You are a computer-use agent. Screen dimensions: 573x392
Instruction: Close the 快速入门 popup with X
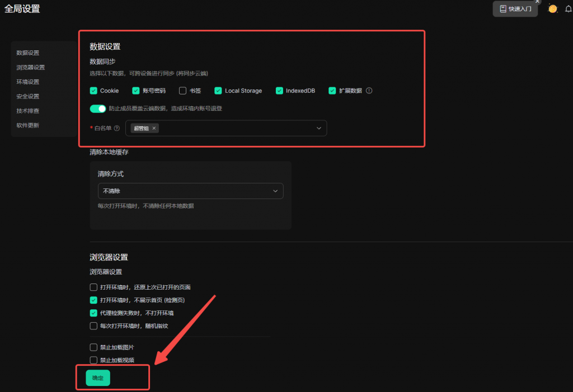537,2
